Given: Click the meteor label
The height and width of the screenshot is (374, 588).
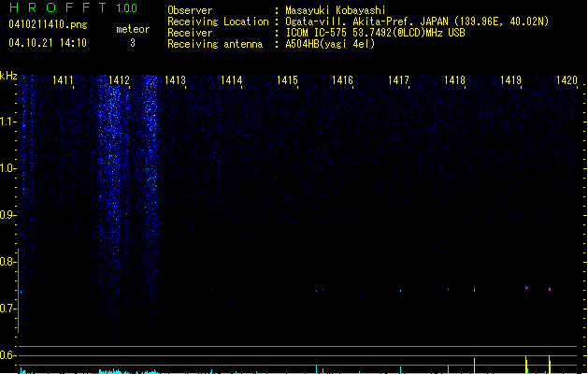Looking at the screenshot, I should (x=133, y=29).
